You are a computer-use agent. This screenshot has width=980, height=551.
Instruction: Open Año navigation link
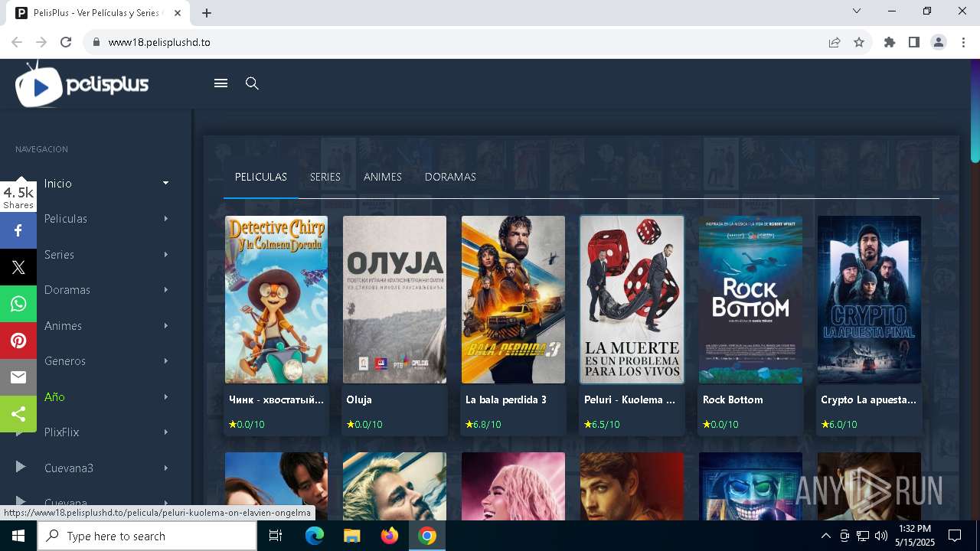point(54,396)
